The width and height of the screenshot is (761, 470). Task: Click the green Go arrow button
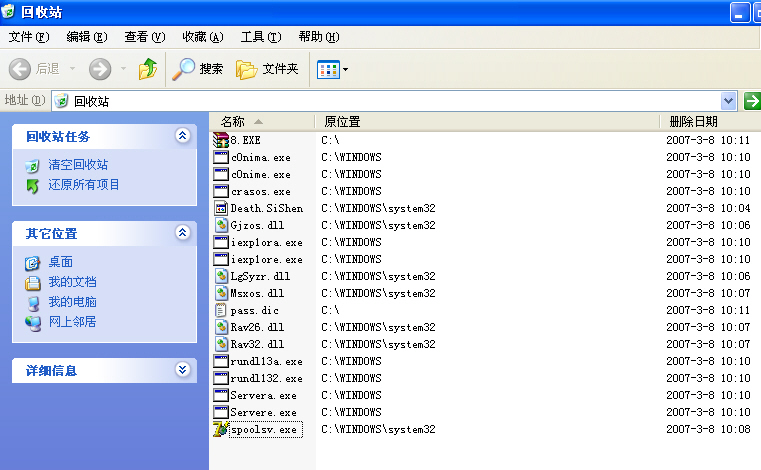[752, 101]
